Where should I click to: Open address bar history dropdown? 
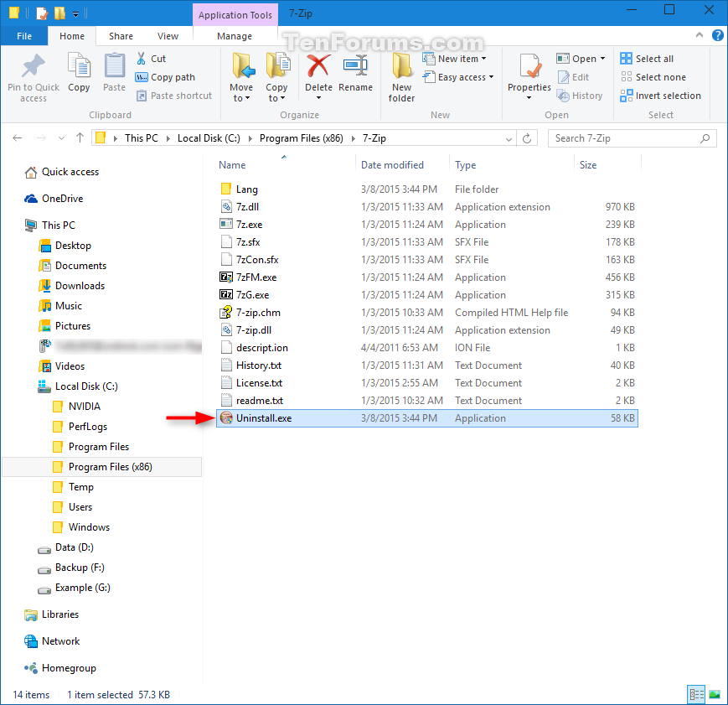coord(509,138)
